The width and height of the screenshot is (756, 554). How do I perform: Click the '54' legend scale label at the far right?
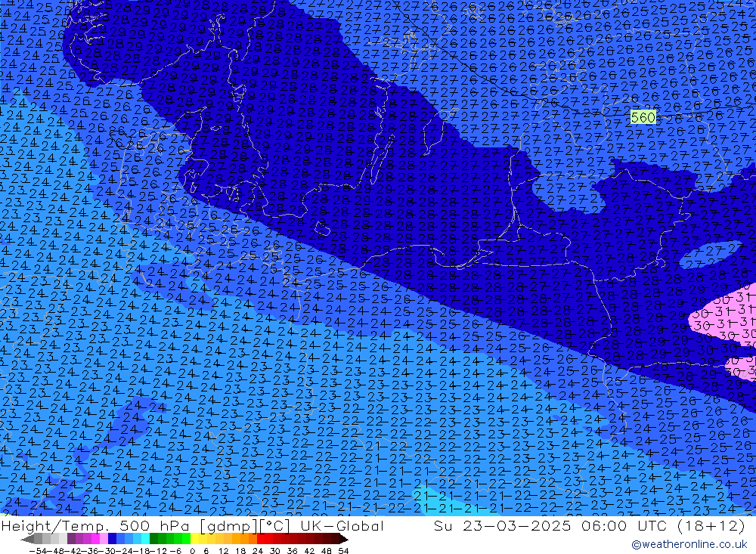click(x=343, y=551)
